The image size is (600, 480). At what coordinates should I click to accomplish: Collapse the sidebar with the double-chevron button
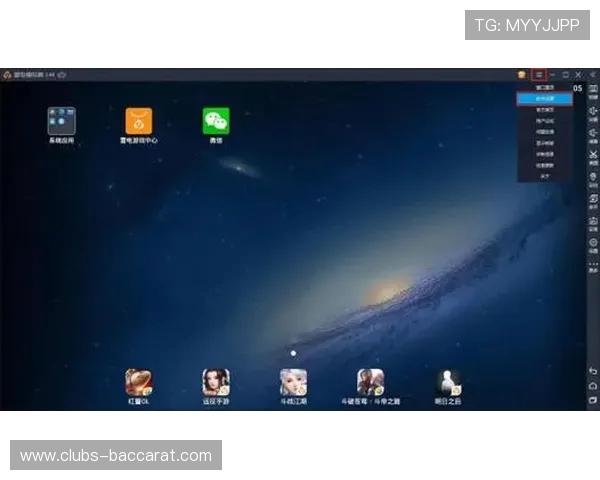point(591,74)
